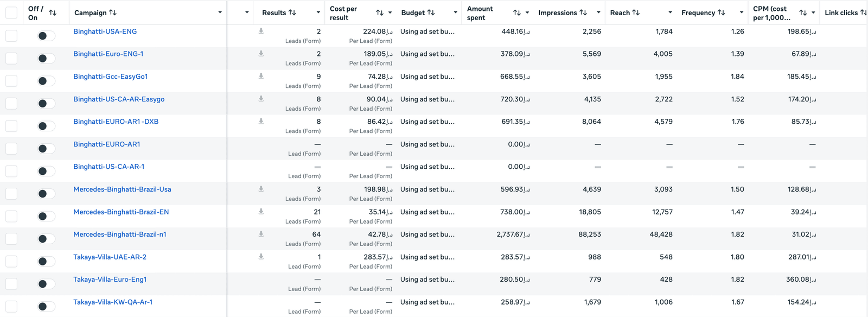Download leads icon for Mercedes-Binghatti-Brazil-EN row

[261, 212]
